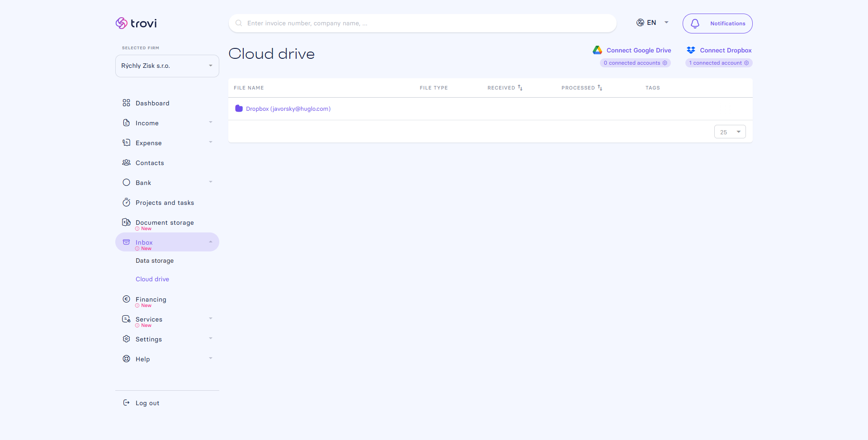Open the selected firm dropdown
This screenshot has height=440, width=868.
click(x=167, y=66)
